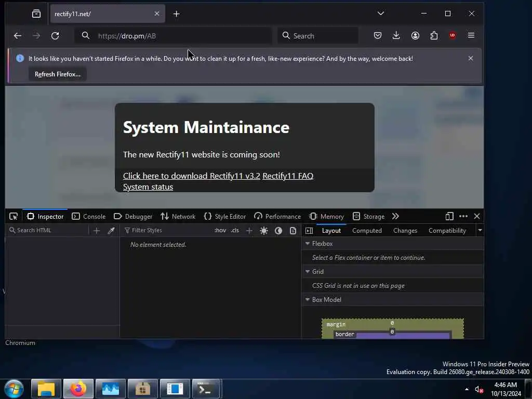
Task: Dismiss the refresh Firefox notification bar
Action: coord(471,58)
